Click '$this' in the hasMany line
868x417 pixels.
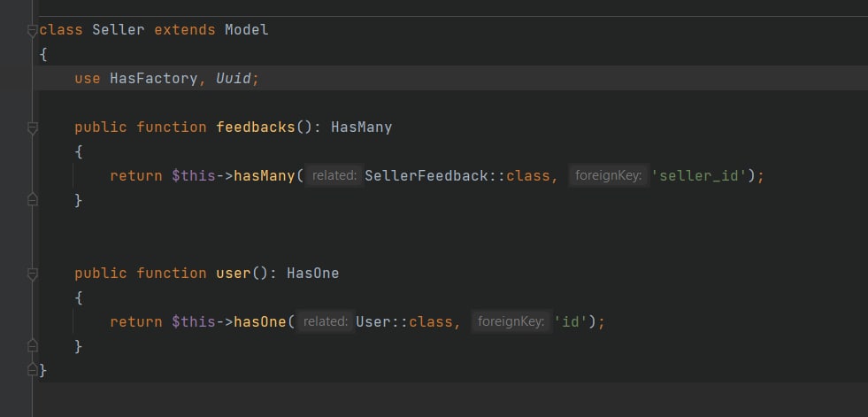(193, 175)
